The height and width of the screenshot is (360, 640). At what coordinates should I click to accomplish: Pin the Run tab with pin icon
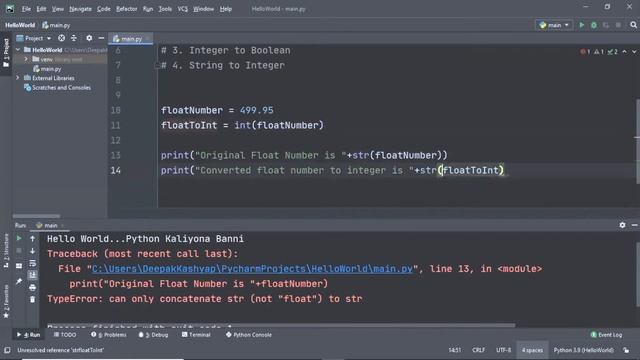click(19, 281)
